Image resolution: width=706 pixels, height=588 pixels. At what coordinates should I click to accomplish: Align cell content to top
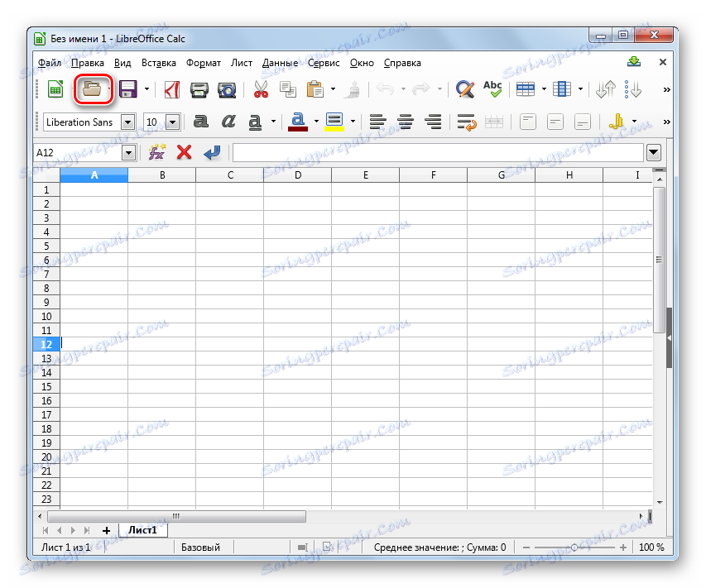coord(528,122)
